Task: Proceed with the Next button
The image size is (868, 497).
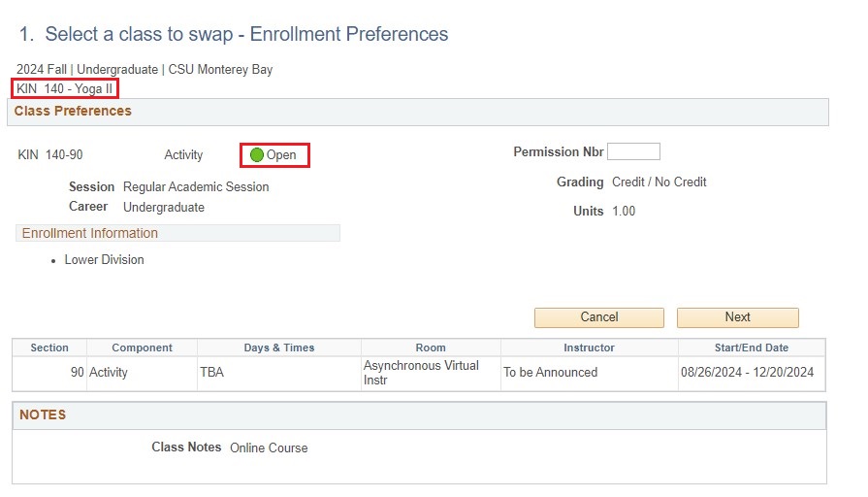Action: 737,317
